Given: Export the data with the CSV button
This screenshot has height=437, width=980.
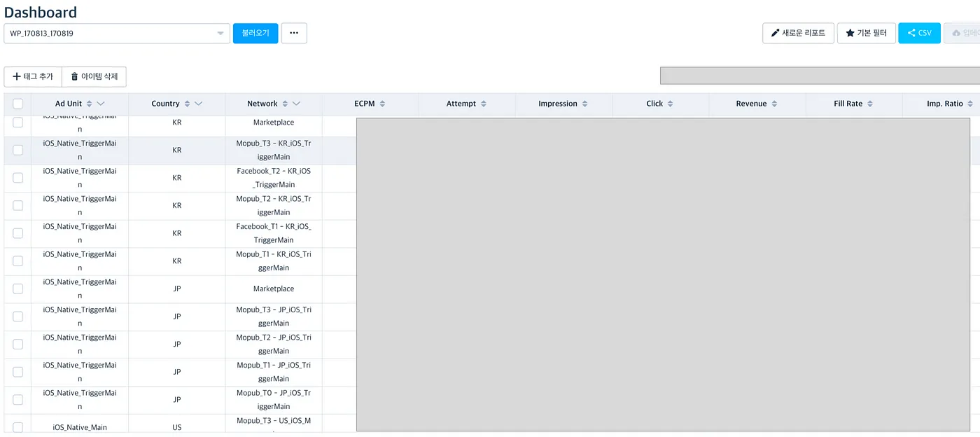Looking at the screenshot, I should tap(919, 33).
